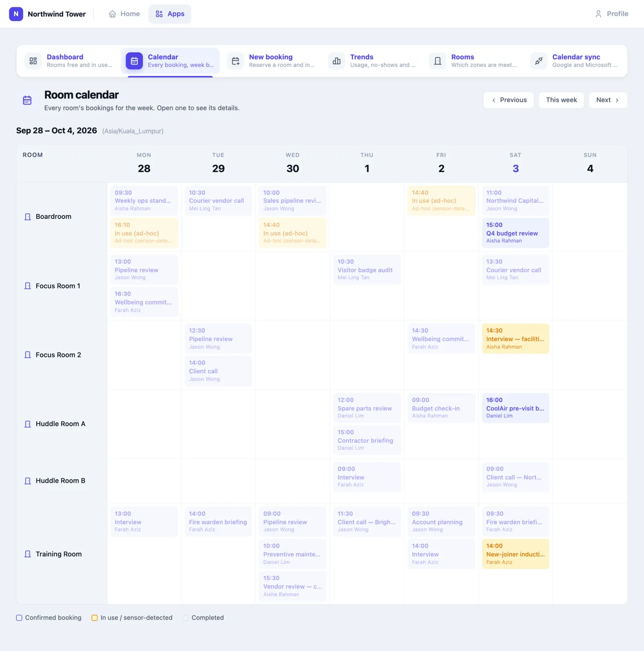Click the Trends bar chart icon

(336, 61)
